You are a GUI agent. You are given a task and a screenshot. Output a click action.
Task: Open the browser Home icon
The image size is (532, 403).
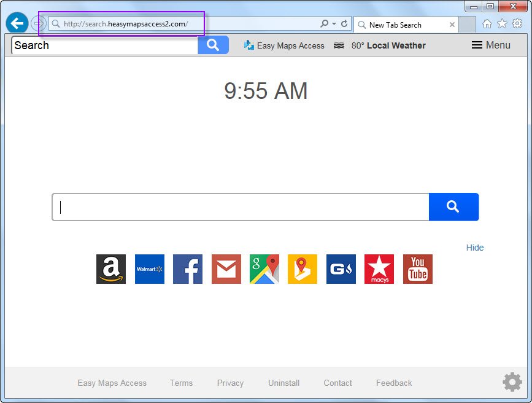[487, 23]
